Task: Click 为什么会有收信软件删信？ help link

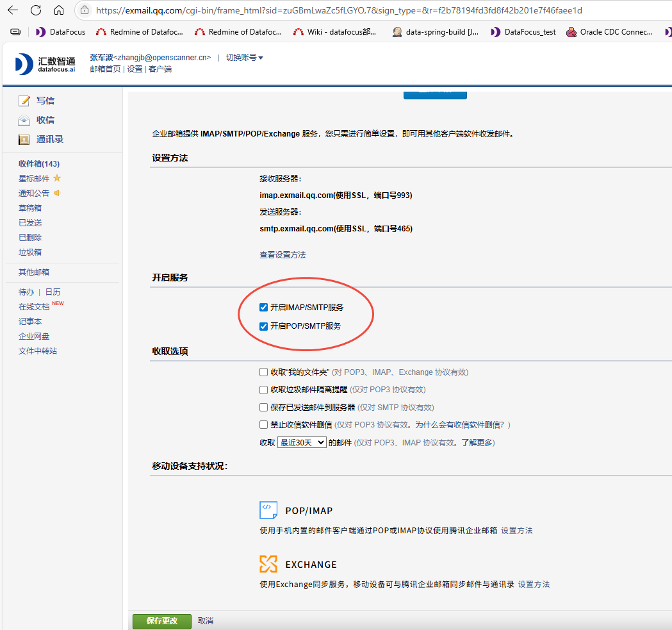Action: 460,425
